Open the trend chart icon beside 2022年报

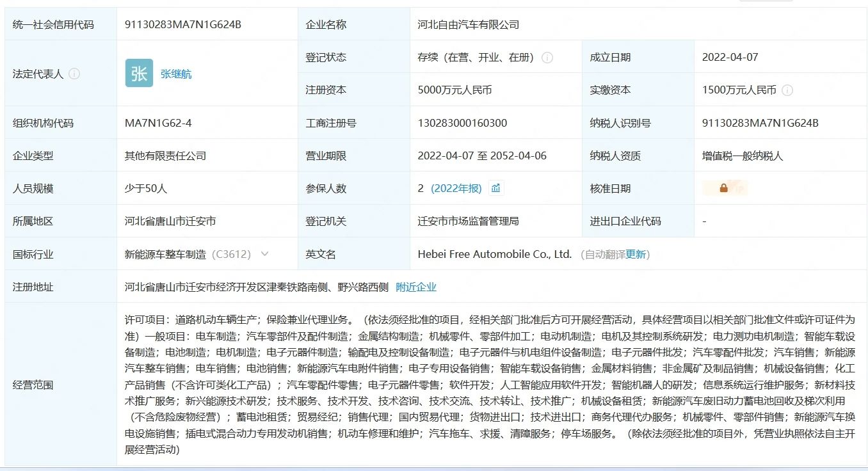pyautogui.click(x=496, y=188)
